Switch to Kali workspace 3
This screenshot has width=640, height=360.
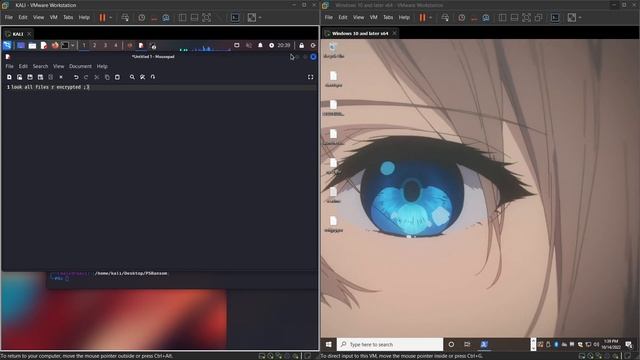[105, 45]
